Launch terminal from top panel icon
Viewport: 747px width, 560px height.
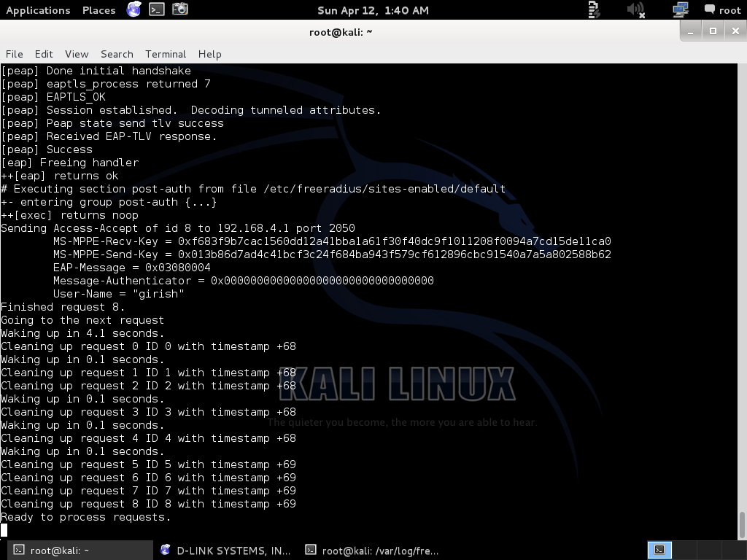click(x=157, y=9)
